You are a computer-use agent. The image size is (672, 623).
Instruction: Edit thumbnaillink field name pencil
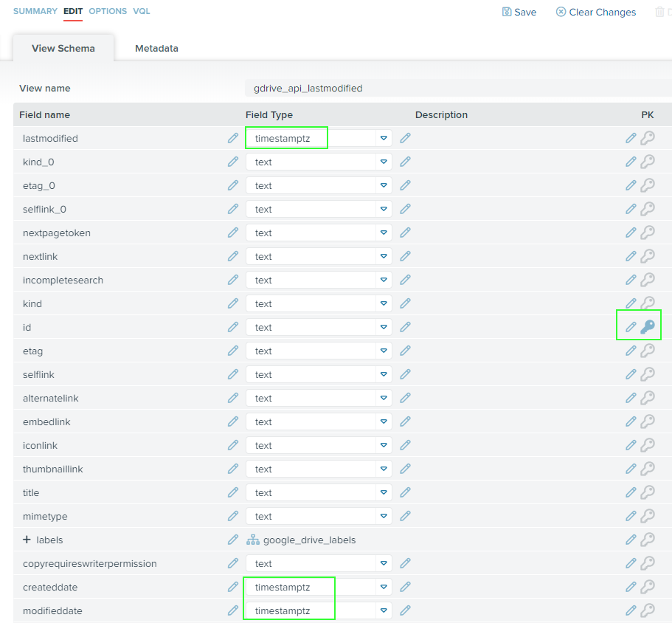coord(232,469)
